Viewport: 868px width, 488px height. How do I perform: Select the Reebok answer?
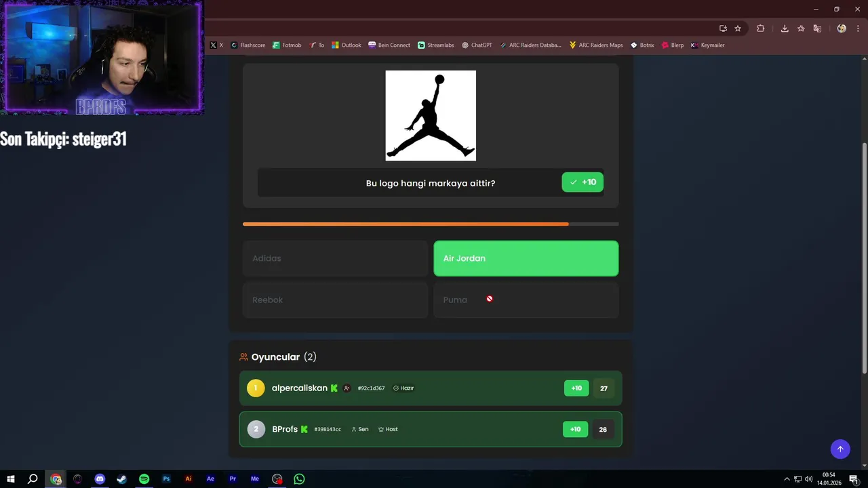pos(335,300)
